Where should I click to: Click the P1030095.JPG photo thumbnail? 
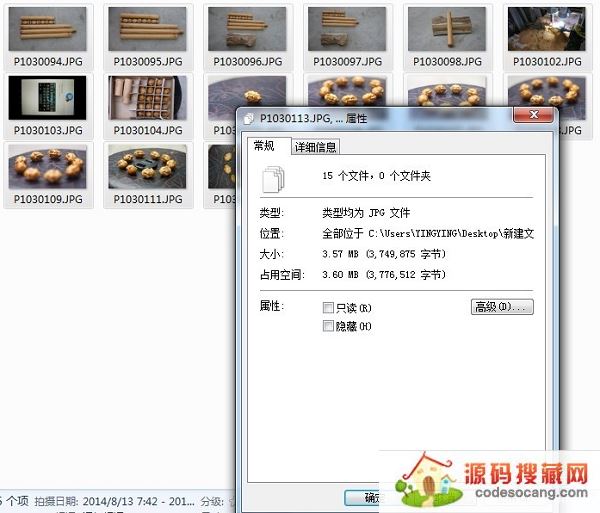148,29
